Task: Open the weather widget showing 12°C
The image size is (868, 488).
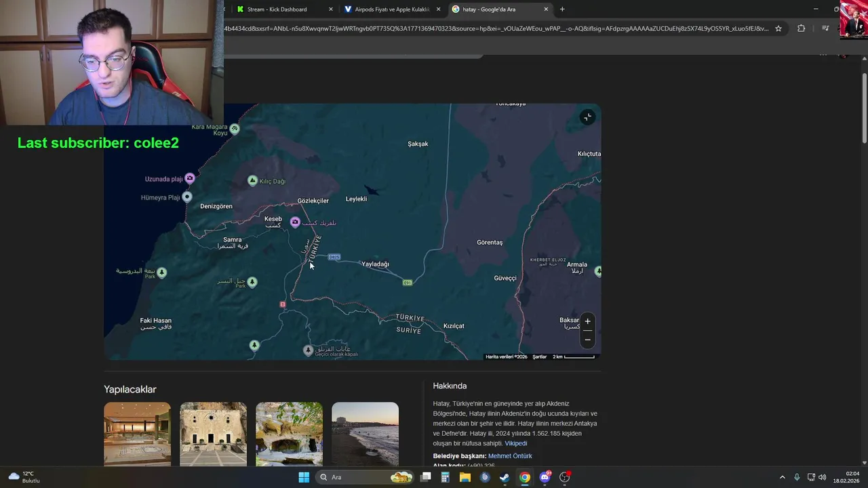Action: 24,477
